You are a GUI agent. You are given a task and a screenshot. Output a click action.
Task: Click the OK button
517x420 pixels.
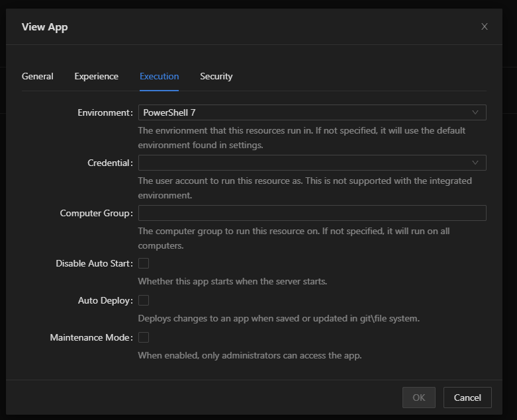coord(419,398)
